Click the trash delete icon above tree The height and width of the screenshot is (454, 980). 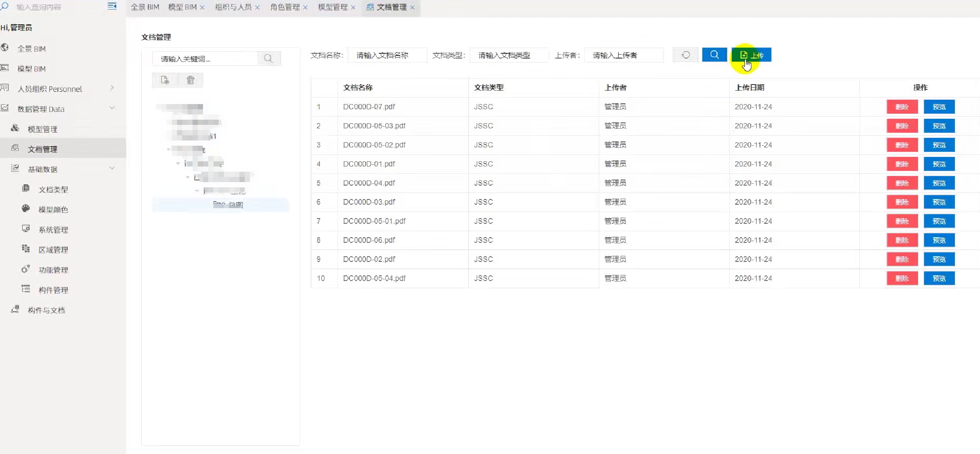click(190, 80)
